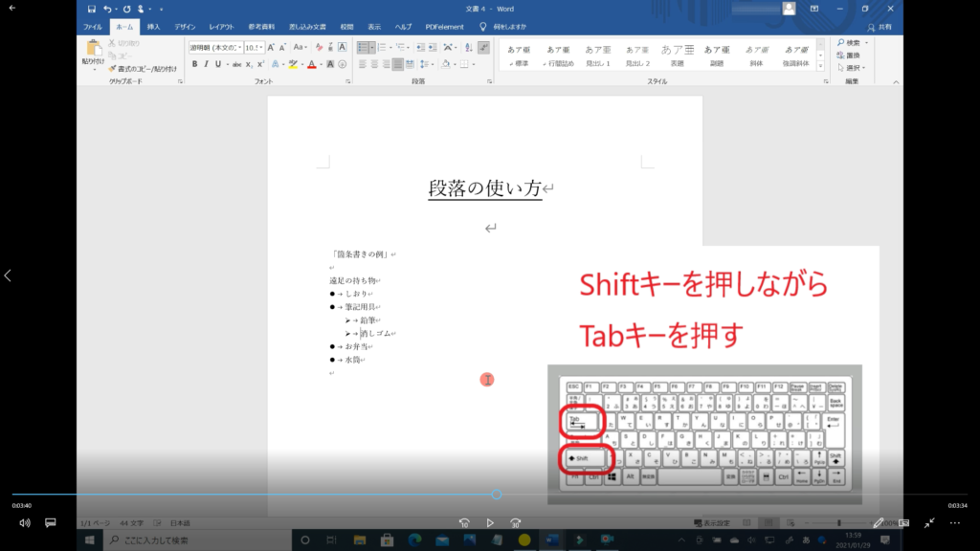Toggle Bold formatting in the ribbon
The image size is (980, 551).
(x=194, y=64)
